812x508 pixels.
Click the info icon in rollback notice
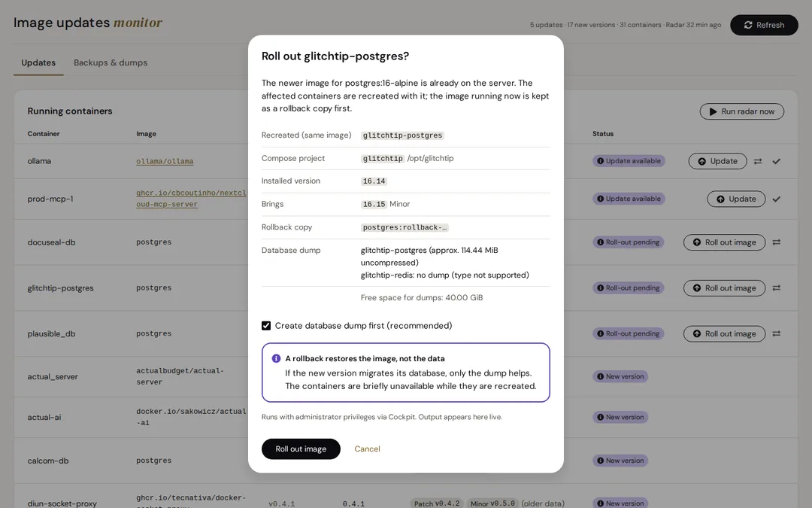pyautogui.click(x=276, y=358)
